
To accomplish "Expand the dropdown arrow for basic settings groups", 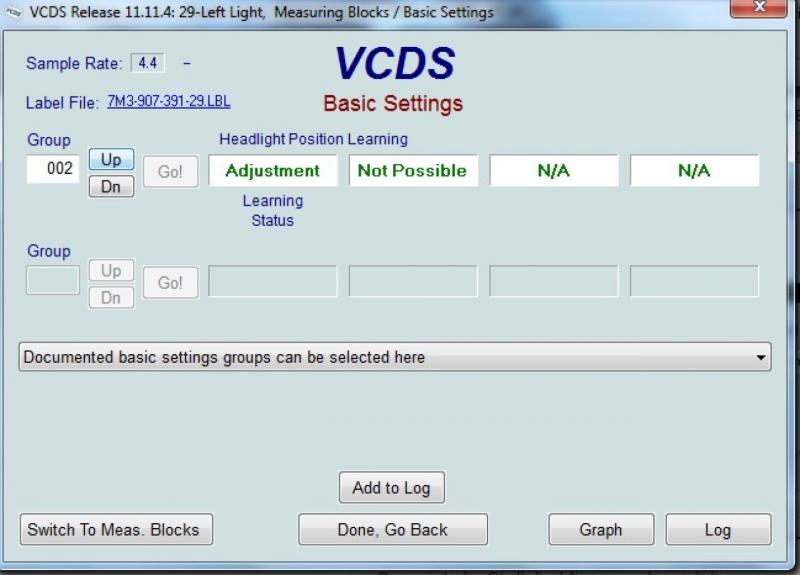I will [761, 357].
